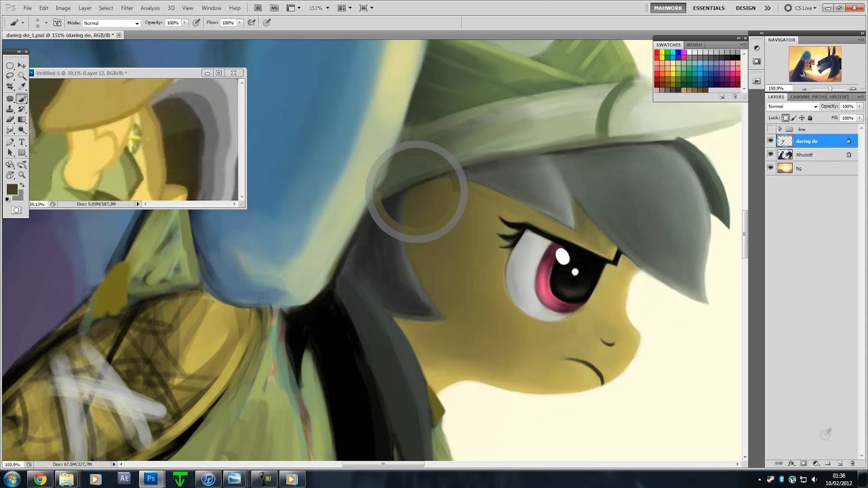
Task: Enable tablet pressure for size
Action: tap(267, 22)
